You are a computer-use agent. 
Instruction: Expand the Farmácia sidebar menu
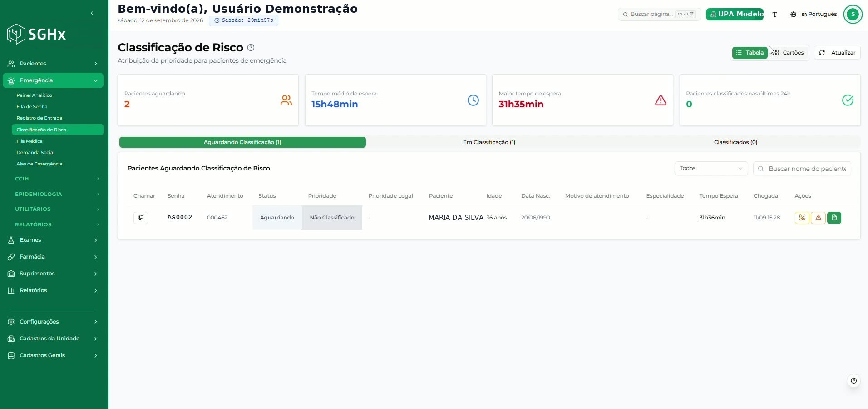pyautogui.click(x=53, y=257)
